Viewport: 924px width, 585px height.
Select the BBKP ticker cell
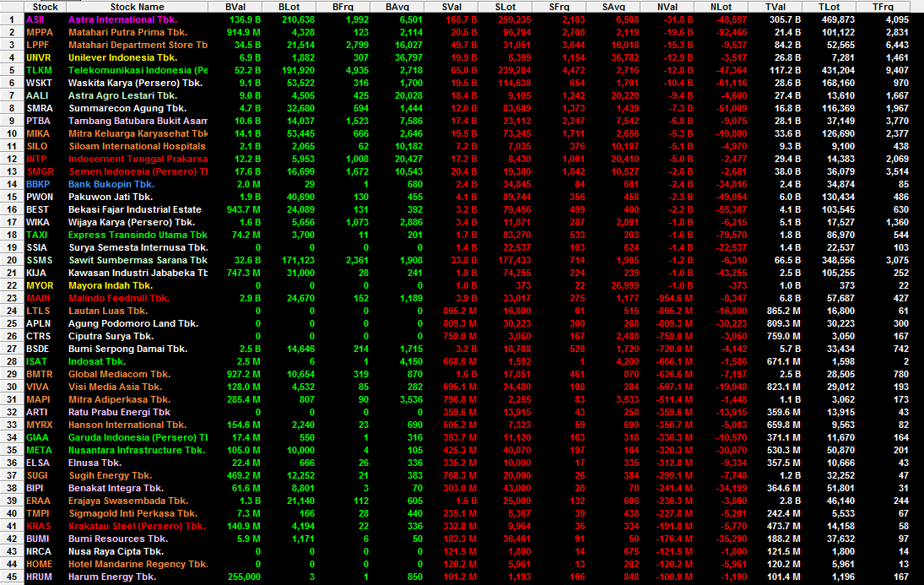tap(38, 185)
